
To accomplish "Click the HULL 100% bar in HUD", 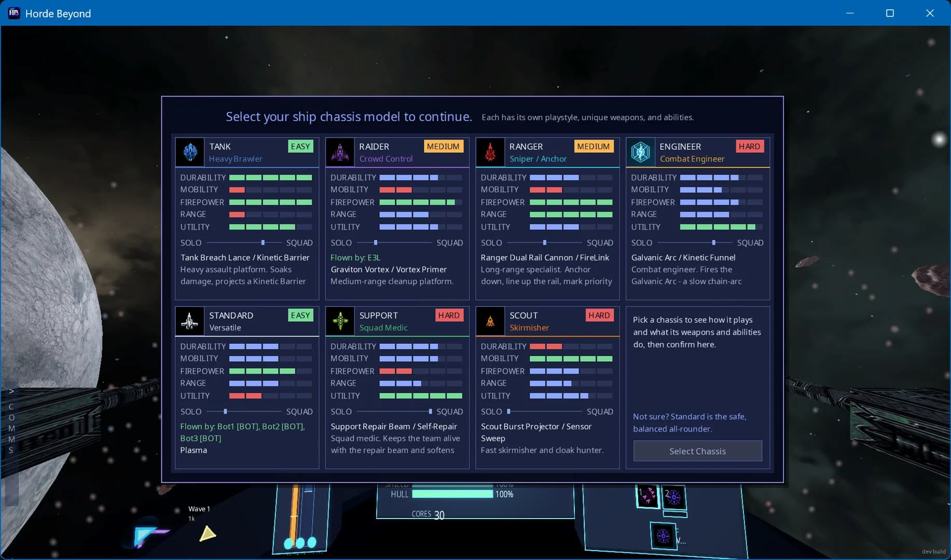I will tap(452, 494).
